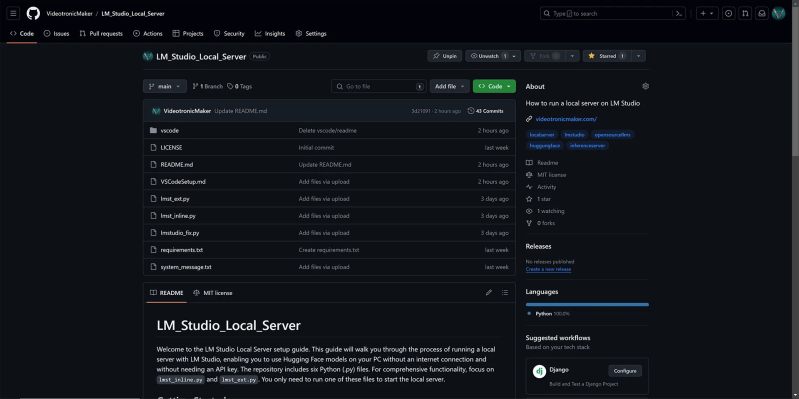Open the Issues tab
Screen dimensions: 799x399
coord(56,34)
